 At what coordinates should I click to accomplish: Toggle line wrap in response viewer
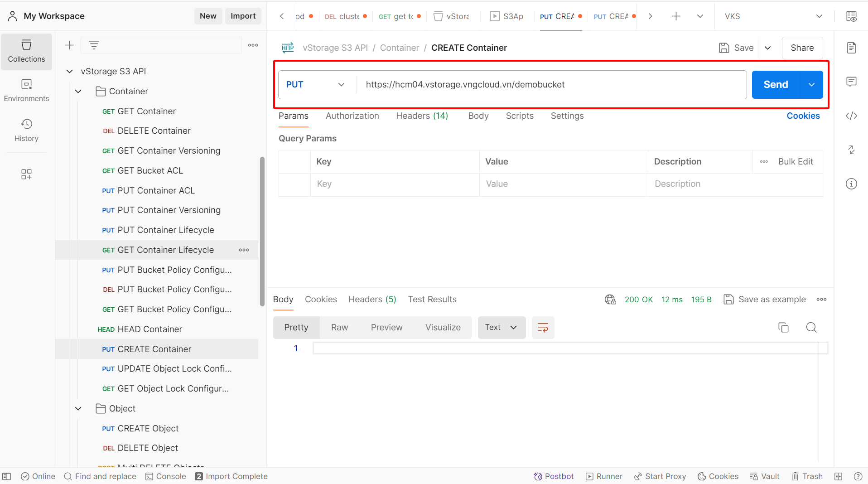(x=543, y=327)
